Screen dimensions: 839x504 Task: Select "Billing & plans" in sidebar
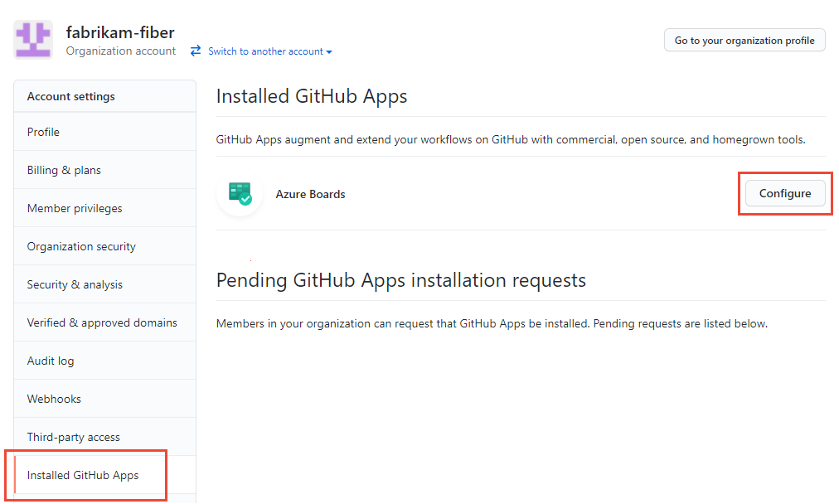[64, 169]
